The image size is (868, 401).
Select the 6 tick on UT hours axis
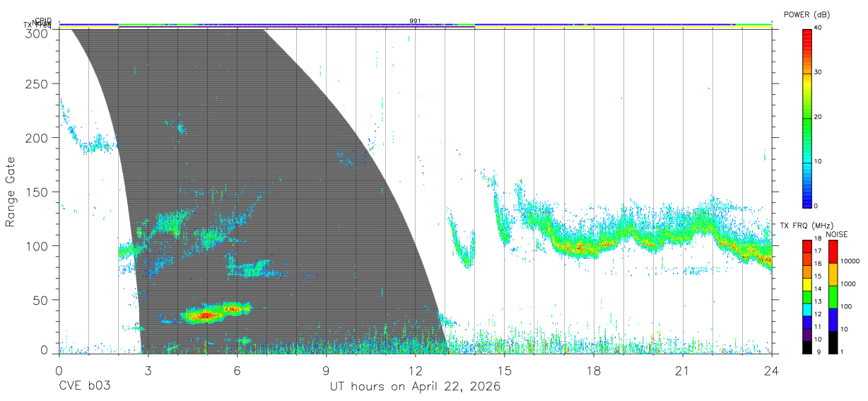(237, 371)
